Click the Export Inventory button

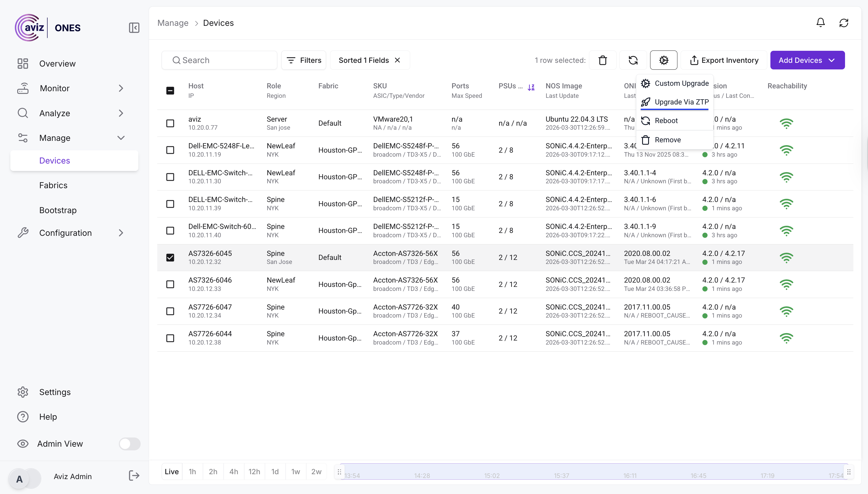point(724,60)
